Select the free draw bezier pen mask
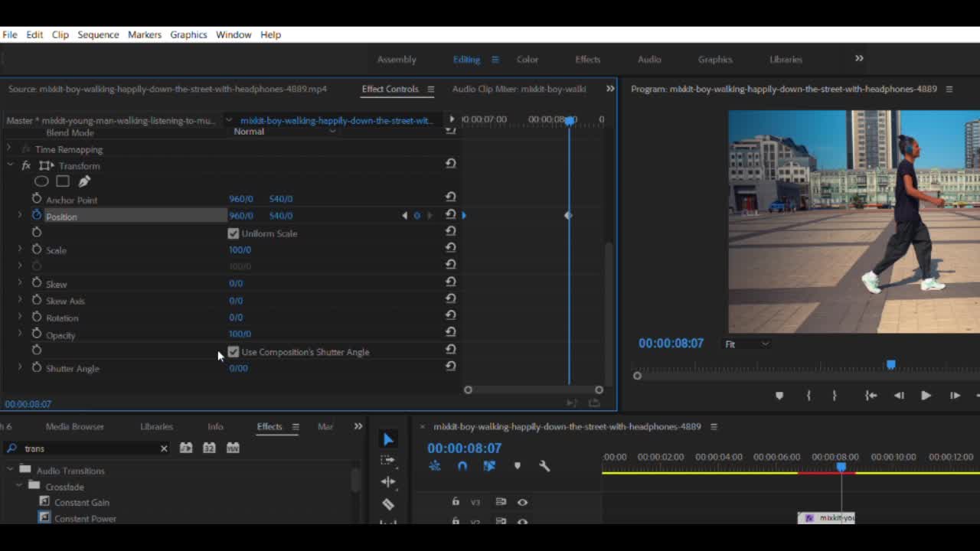The height and width of the screenshot is (551, 980). (84, 181)
